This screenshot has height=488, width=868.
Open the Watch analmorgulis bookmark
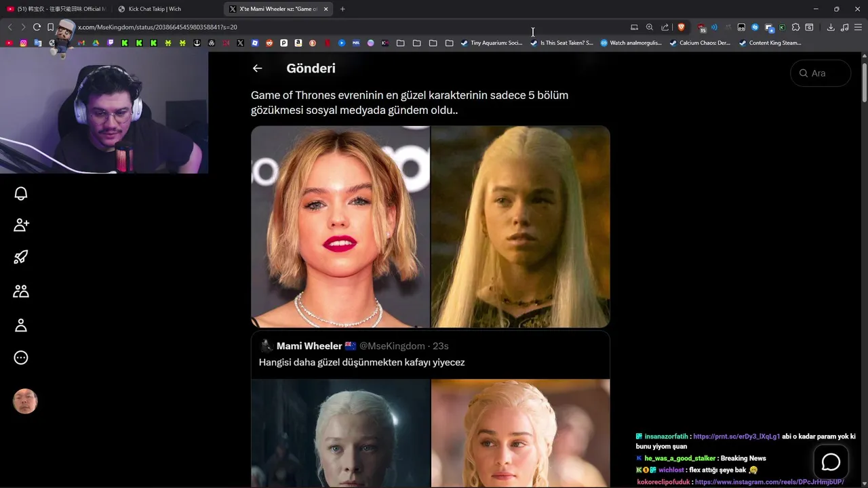point(631,43)
